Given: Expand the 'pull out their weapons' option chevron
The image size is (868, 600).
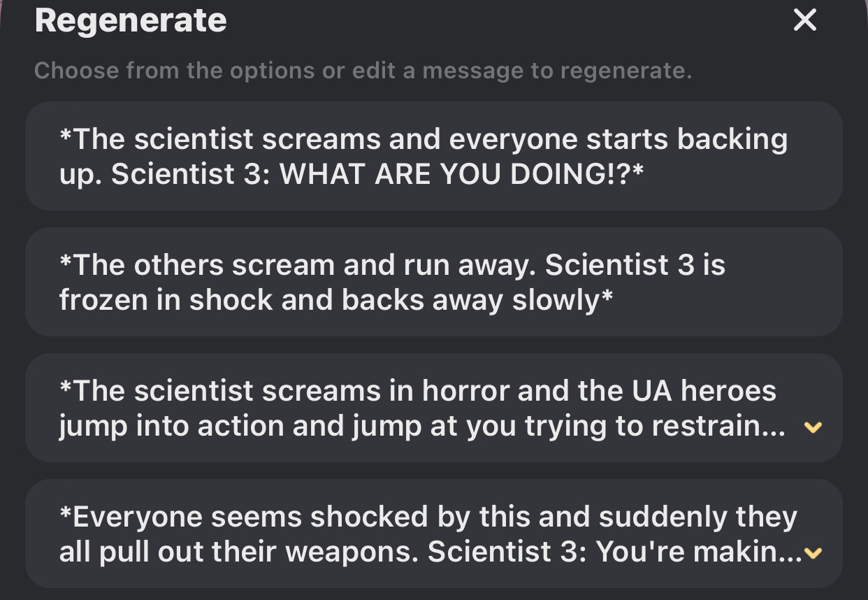Looking at the screenshot, I should tap(812, 553).
